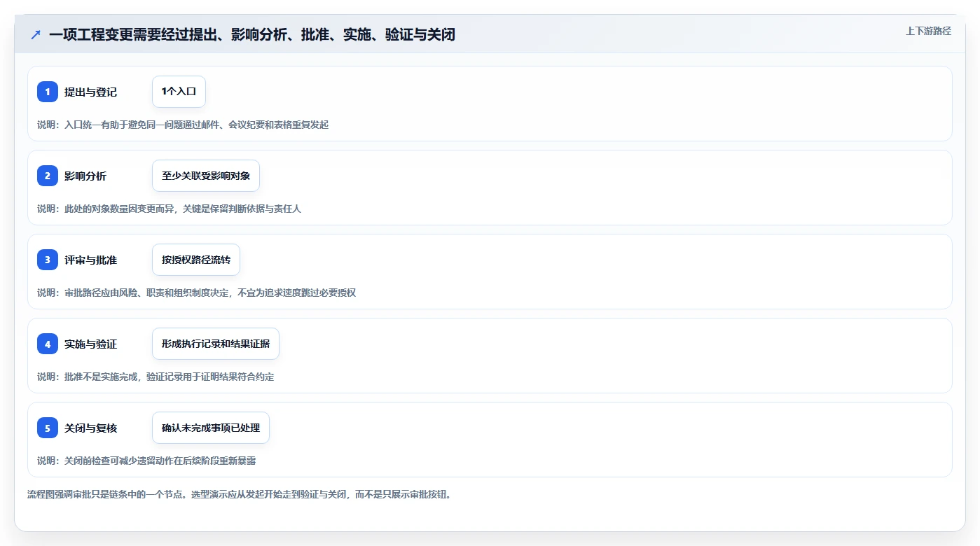Viewport: 980px width, 546px height.
Task: Click the arrow icon beside the heading
Action: 36,34
